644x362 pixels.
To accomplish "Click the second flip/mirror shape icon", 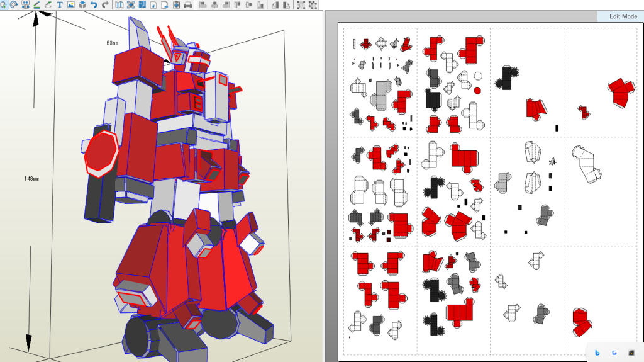I will tap(286, 4).
